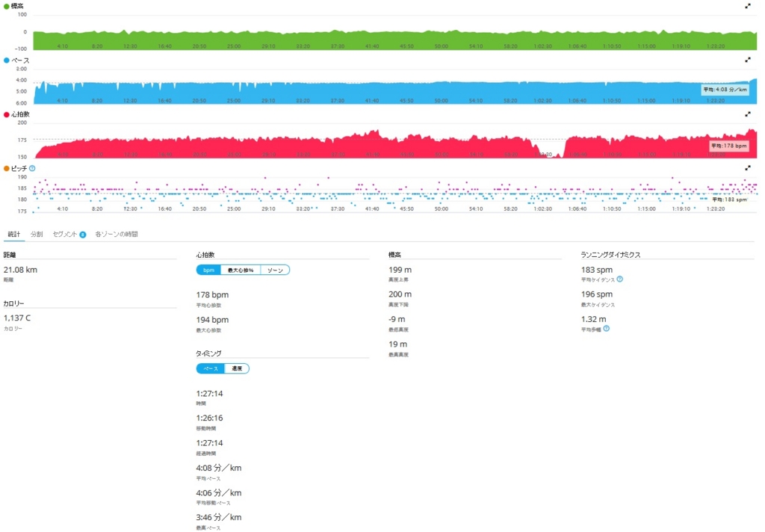Click the blue dot beside ペース
Image resolution: width=765 pixels, height=532 pixels.
6,61
